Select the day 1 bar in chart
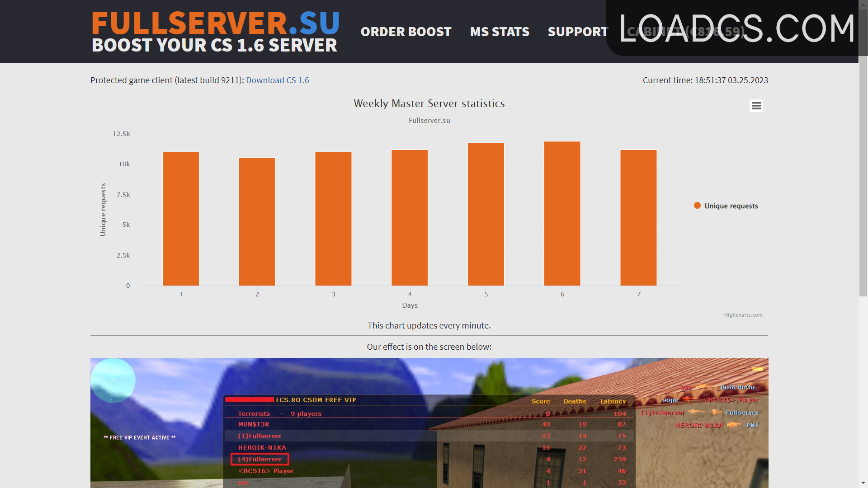Image resolution: width=868 pixels, height=488 pixels. click(x=181, y=219)
